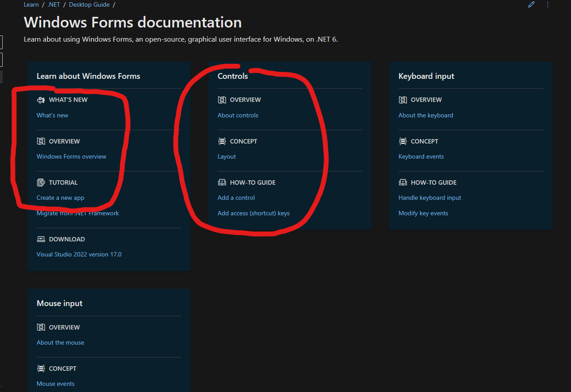Click the Learn about Windows Forms card heading
571x392 pixels.
tap(88, 76)
